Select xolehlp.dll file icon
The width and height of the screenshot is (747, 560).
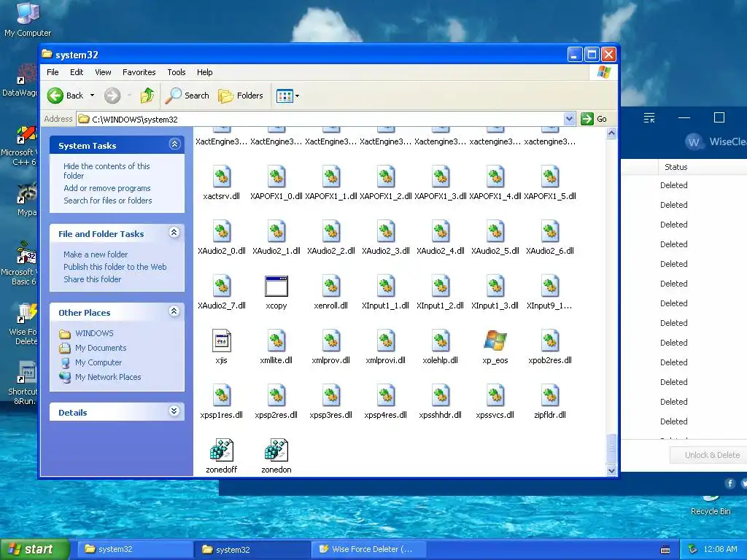coord(440,341)
